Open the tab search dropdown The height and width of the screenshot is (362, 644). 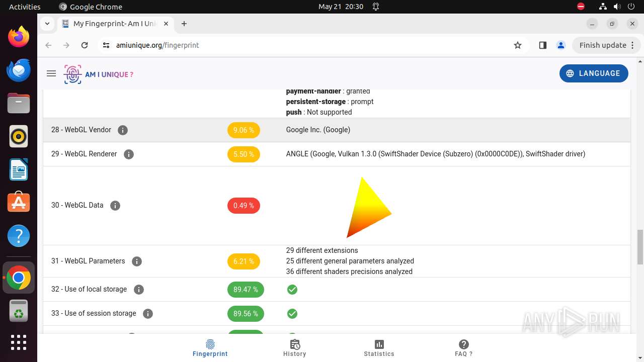(x=47, y=24)
